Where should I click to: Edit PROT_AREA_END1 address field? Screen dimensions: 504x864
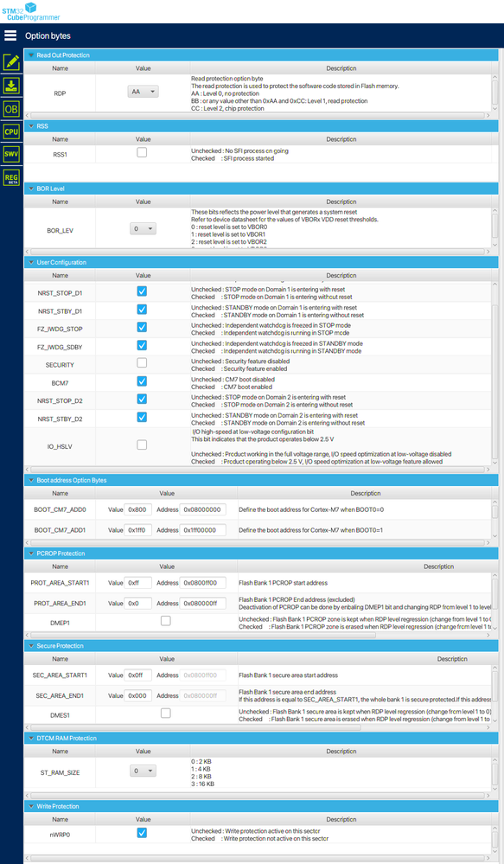[203, 604]
